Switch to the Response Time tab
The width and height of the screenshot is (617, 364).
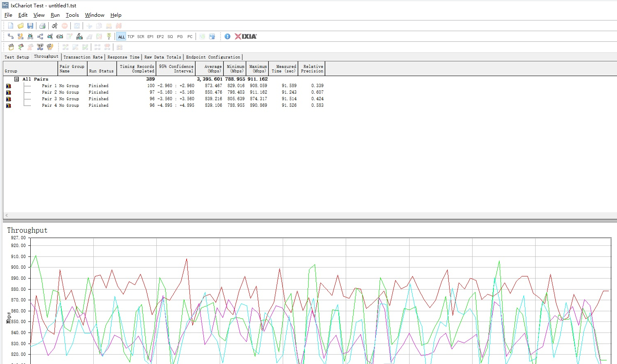123,57
